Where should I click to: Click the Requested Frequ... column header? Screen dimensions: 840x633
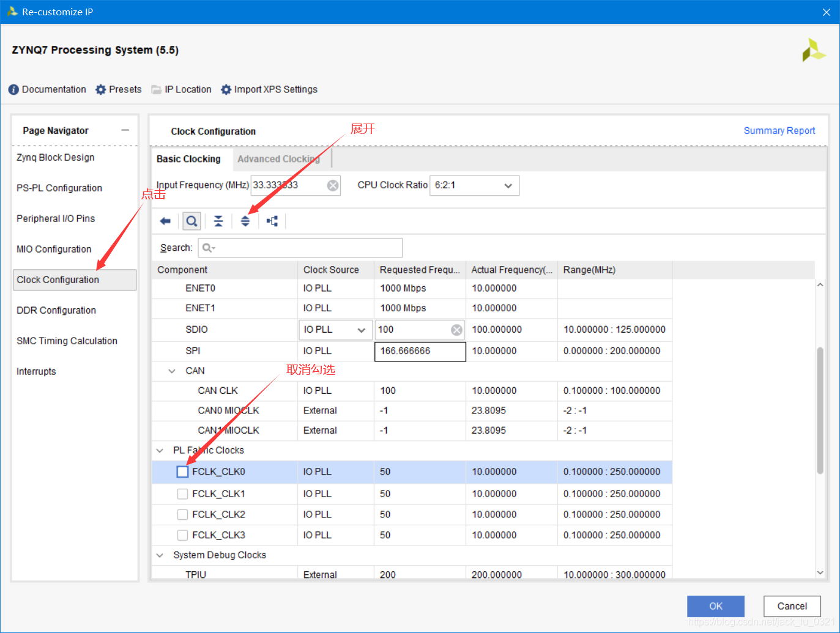pyautogui.click(x=420, y=270)
